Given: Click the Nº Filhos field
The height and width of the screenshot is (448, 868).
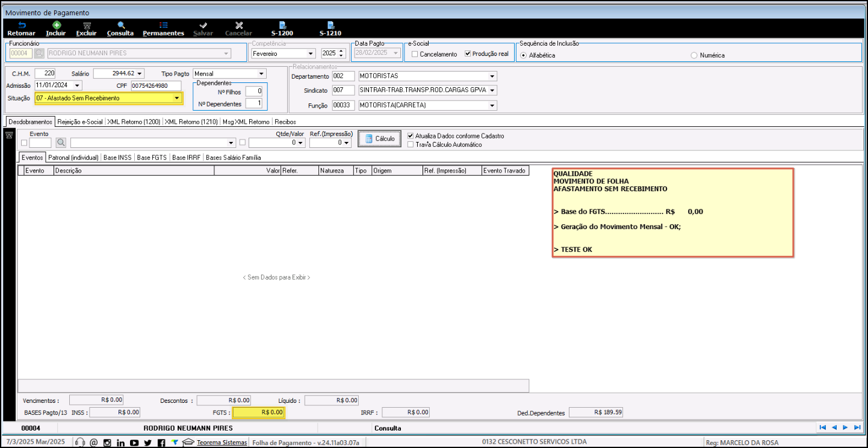Looking at the screenshot, I should pyautogui.click(x=254, y=91).
